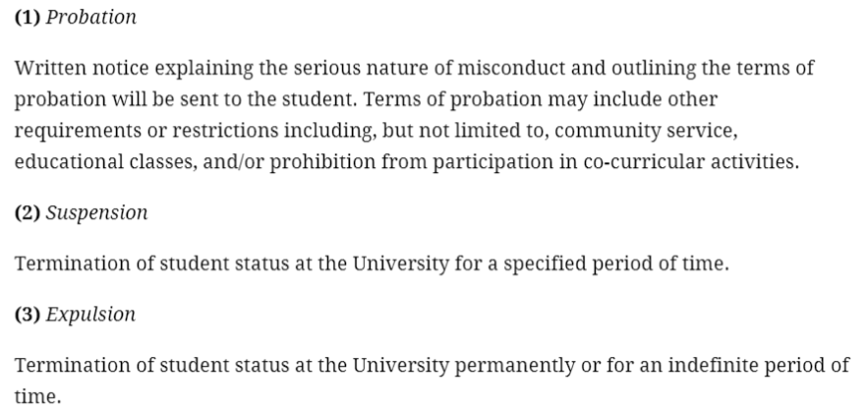Image resolution: width=868 pixels, height=411 pixels.
Task: Click the "(2)" section number
Action: pos(28,212)
